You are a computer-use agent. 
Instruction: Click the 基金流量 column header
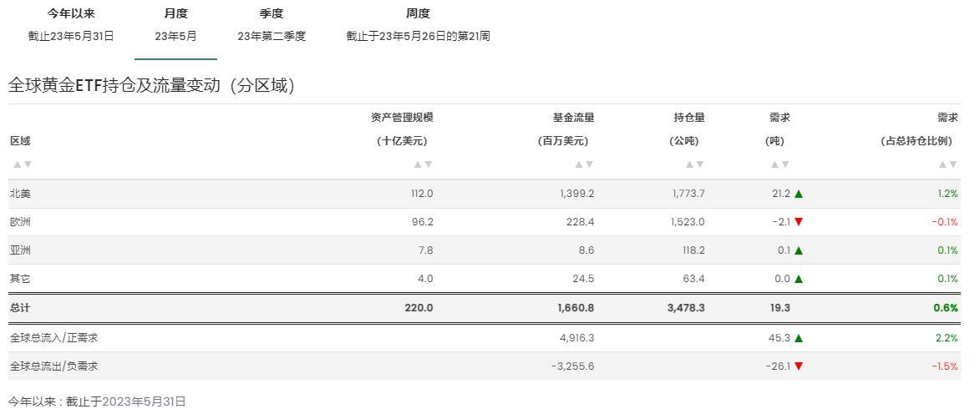pos(573,118)
